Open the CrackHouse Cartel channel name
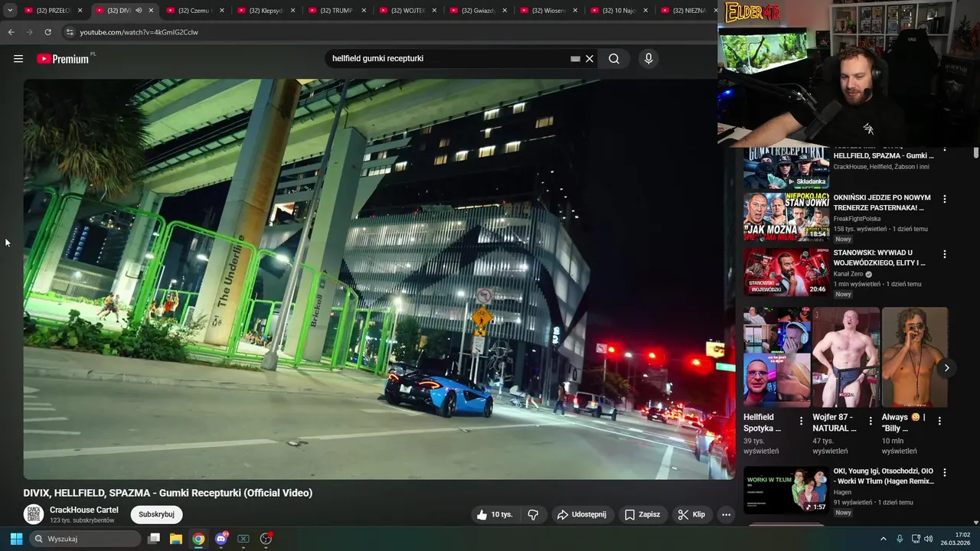The height and width of the screenshot is (551, 980). point(84,510)
